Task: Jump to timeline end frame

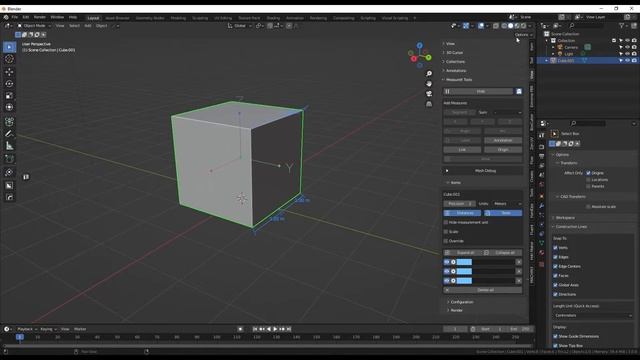Action: pyautogui.click(x=289, y=329)
